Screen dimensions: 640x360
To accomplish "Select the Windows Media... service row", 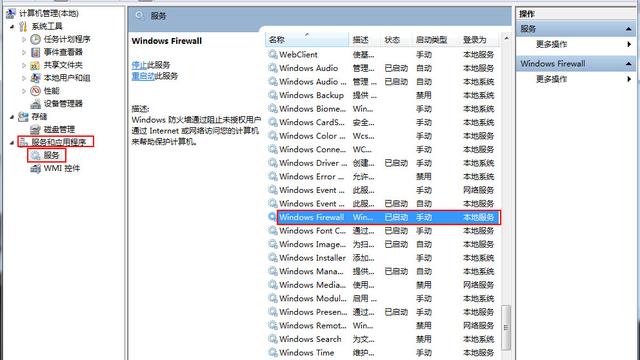I will coord(383,284).
